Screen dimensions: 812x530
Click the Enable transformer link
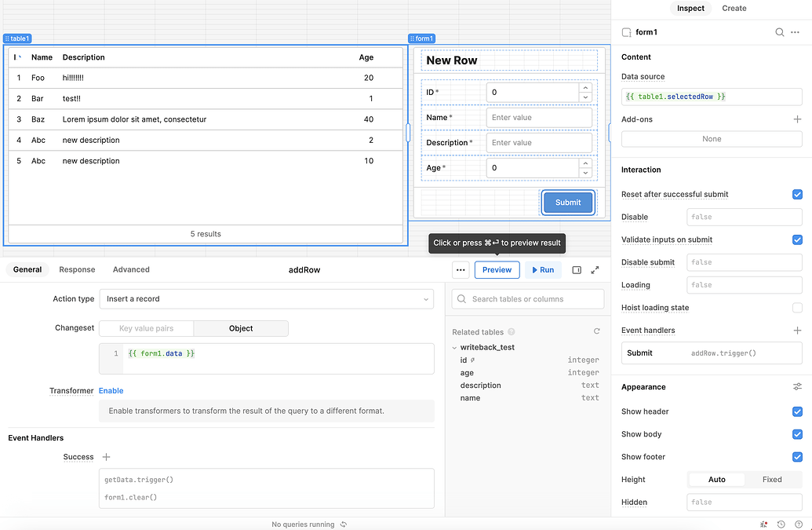[x=111, y=390]
